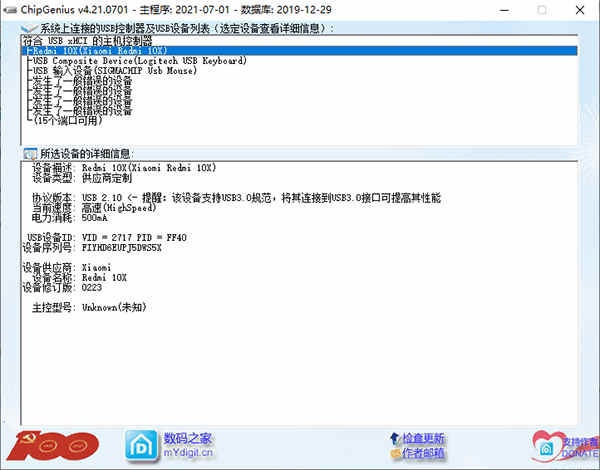The height and width of the screenshot is (470, 600).
Task: Select the SIGMACHIP Usb Mouse device
Action: (115, 71)
